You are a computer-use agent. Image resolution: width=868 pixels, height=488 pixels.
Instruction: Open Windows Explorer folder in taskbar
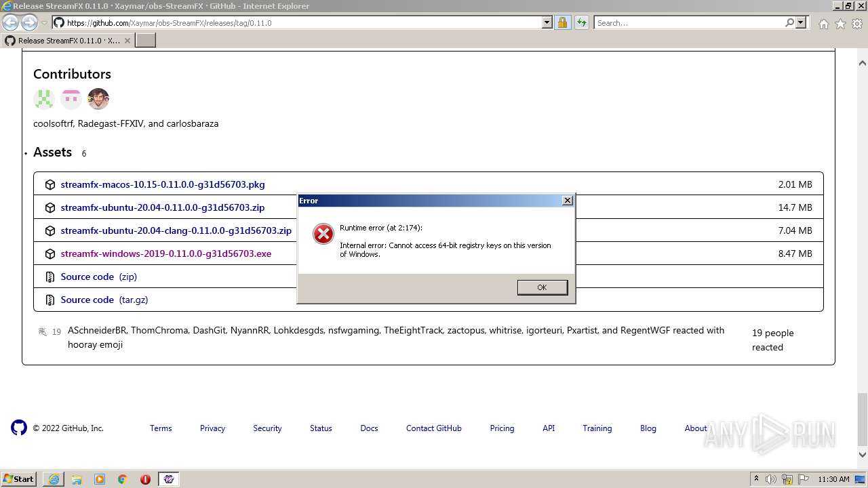point(77,479)
